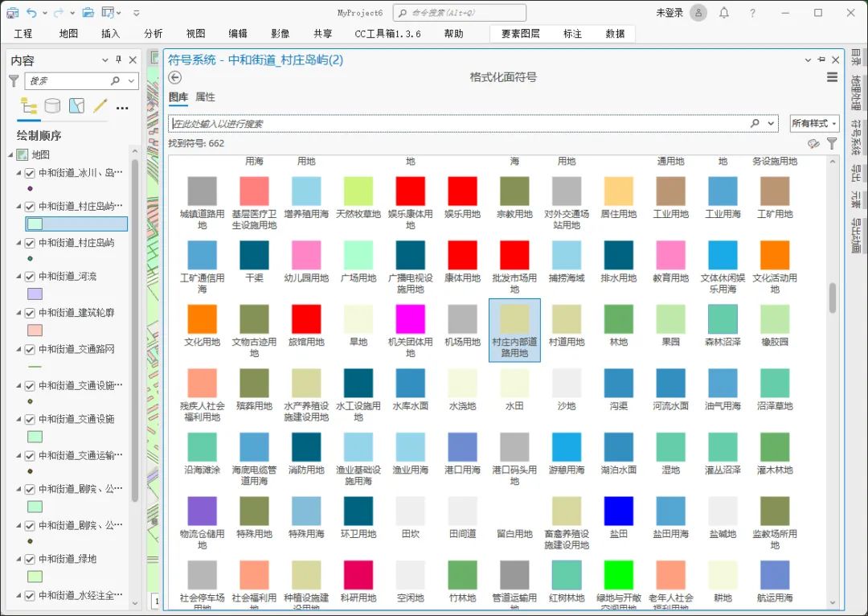Select the 村道用地 symbol
868x616 pixels.
(x=567, y=326)
